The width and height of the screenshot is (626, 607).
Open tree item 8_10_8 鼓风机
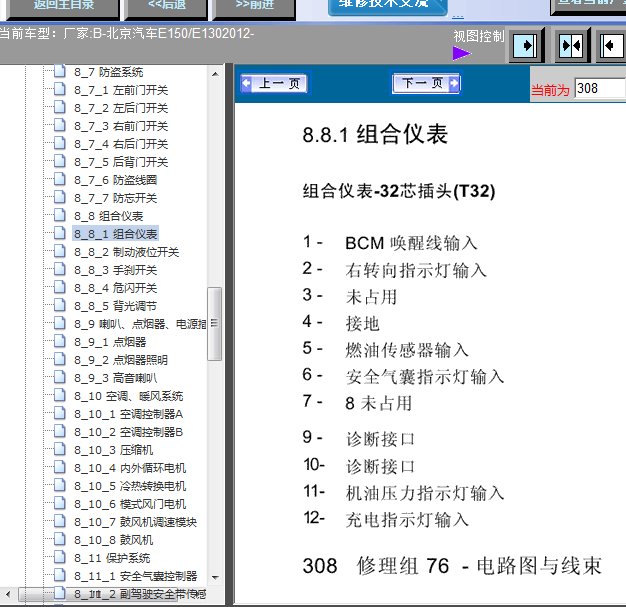(113, 540)
